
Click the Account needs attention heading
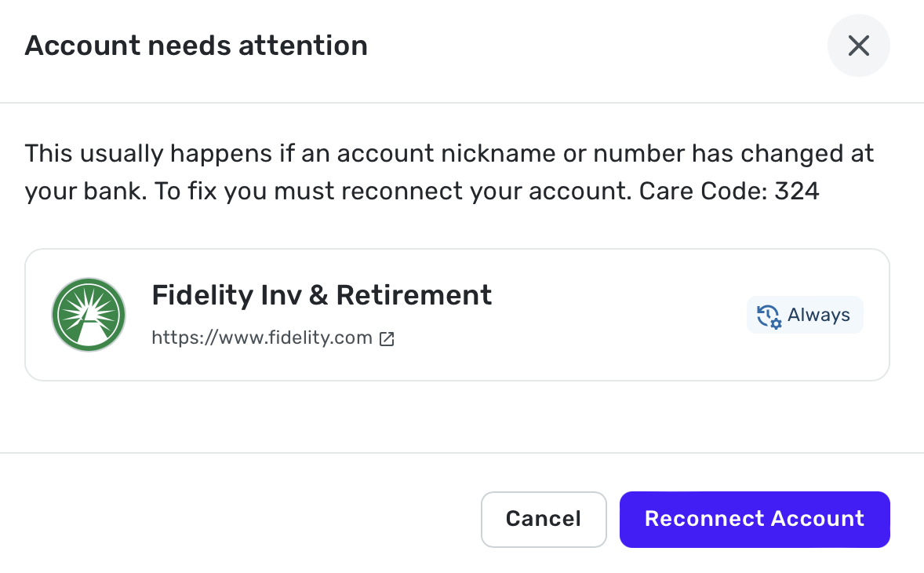[x=196, y=46]
